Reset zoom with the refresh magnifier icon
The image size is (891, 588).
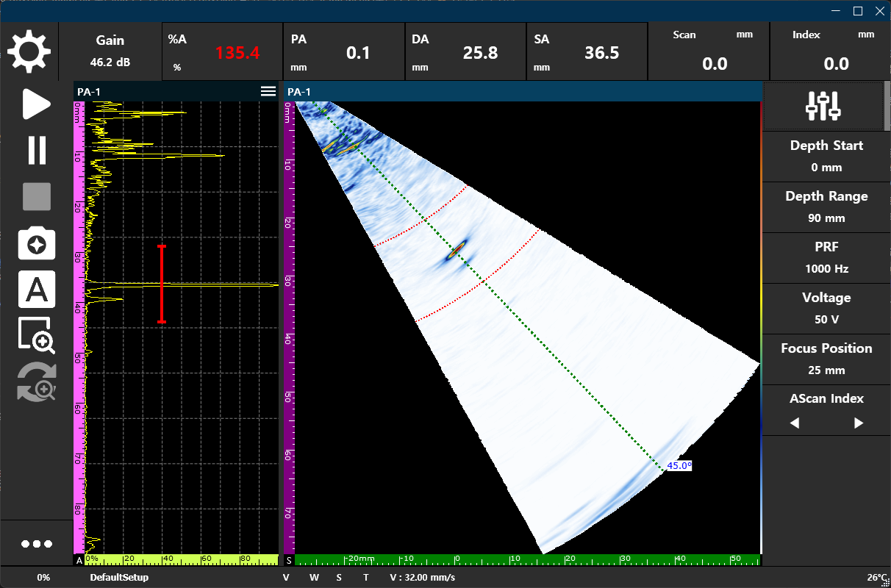[x=37, y=382]
